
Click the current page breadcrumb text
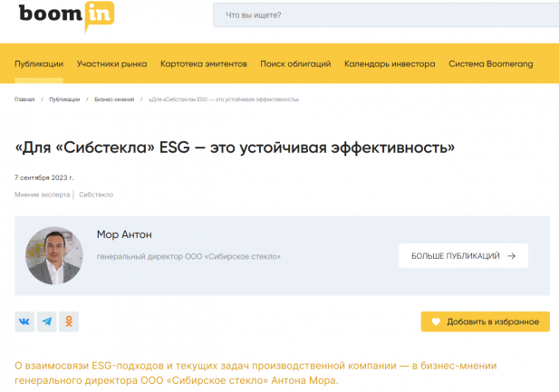(224, 100)
